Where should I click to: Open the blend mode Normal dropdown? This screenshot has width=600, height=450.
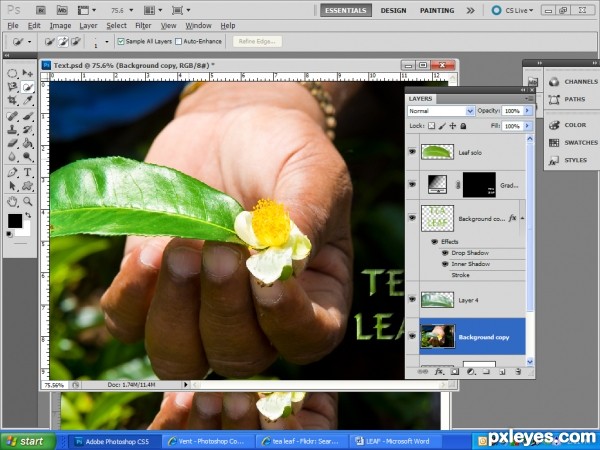click(441, 111)
